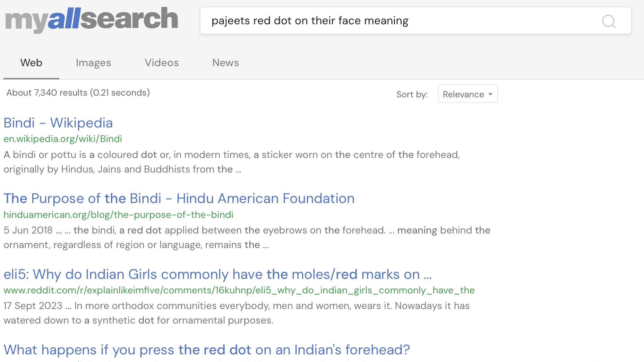The width and height of the screenshot is (644, 362).
Task: Switch to the Videos tab
Action: (x=162, y=63)
